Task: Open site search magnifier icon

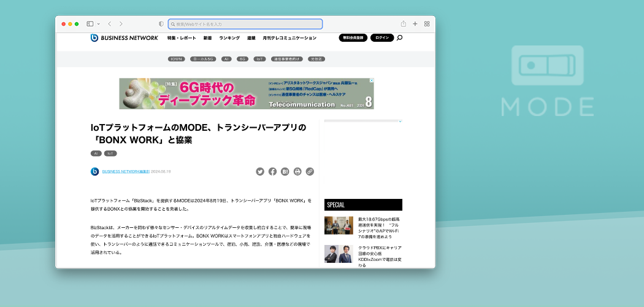Action: coord(400,38)
